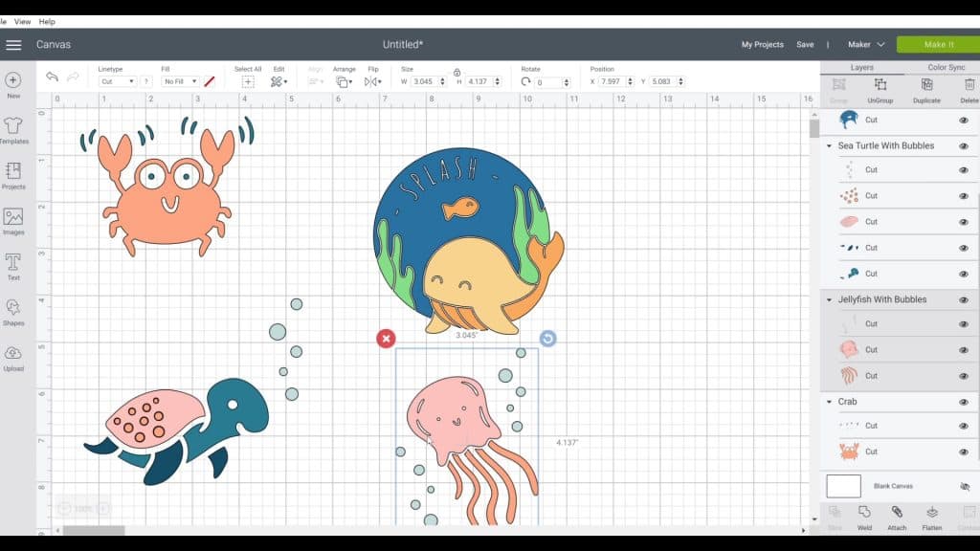Hide the Crab layer group
Screen dimensions: 980x551
[963, 402]
